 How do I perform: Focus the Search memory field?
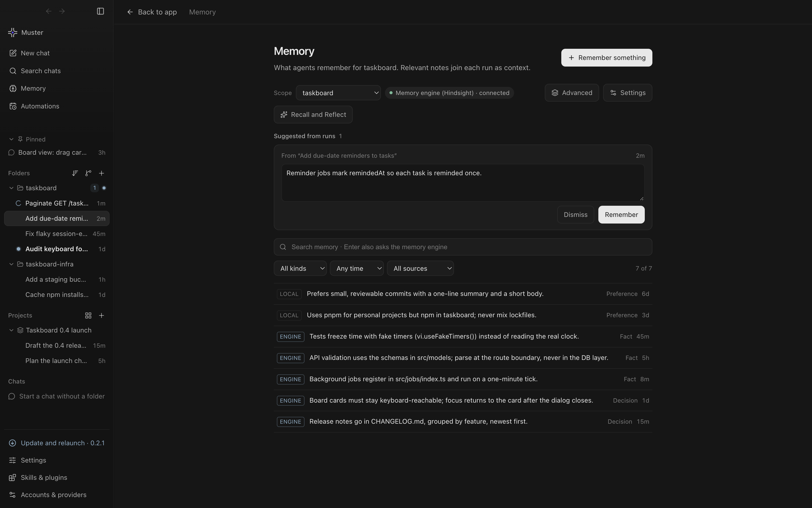pos(463,247)
